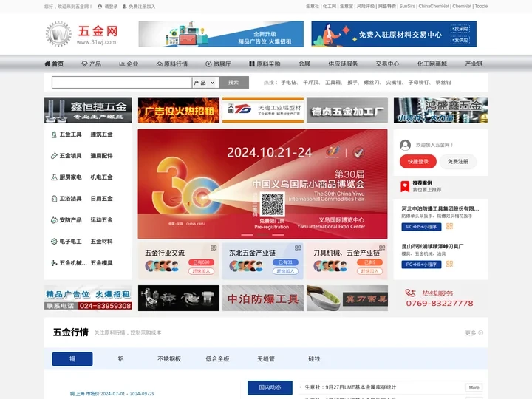
Task: Click the icon beside 厨房家电
Action: pyautogui.click(x=54, y=177)
